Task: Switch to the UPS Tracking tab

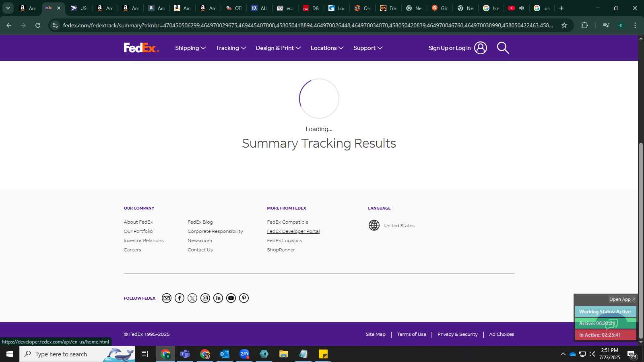Action: pyautogui.click(x=388, y=8)
